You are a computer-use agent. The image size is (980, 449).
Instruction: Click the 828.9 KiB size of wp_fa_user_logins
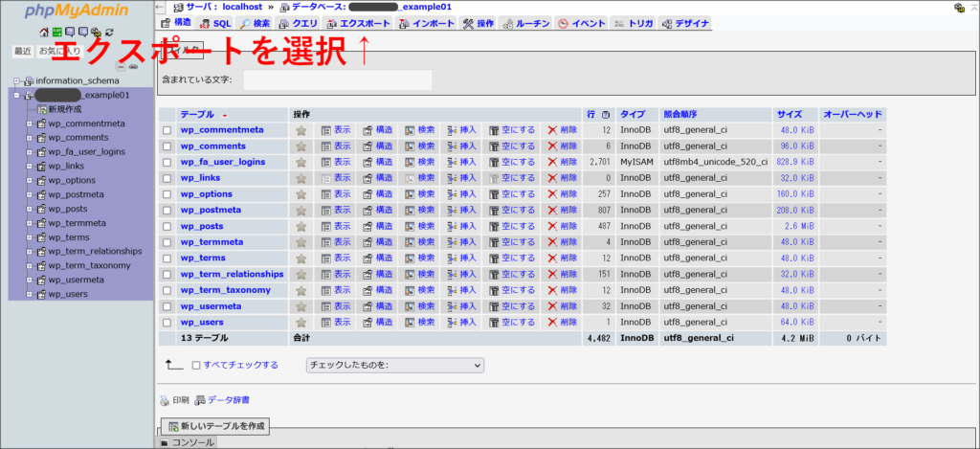pos(796,162)
